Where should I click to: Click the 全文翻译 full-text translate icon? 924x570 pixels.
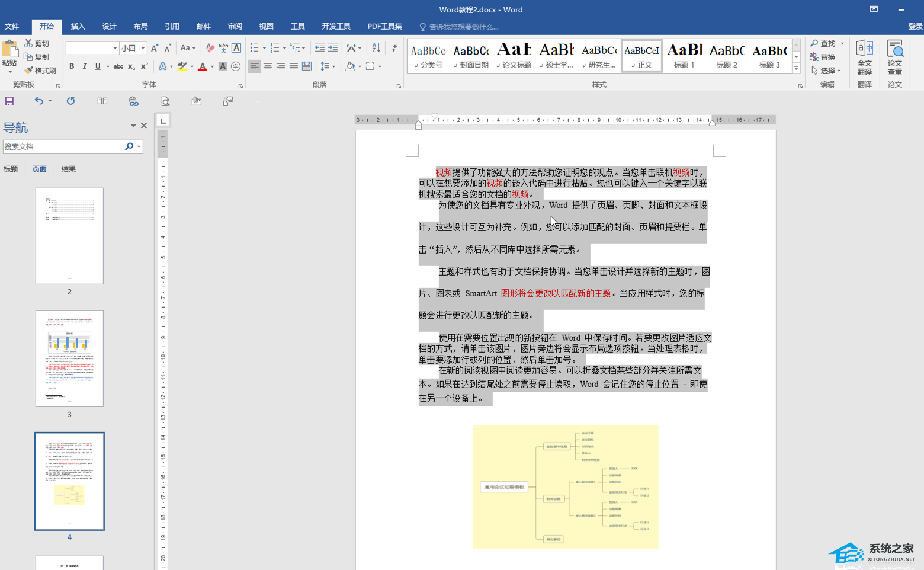click(864, 57)
